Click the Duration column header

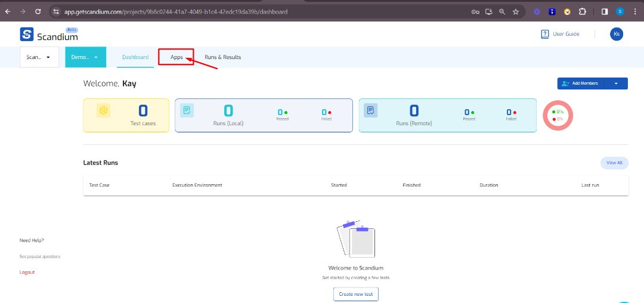[489, 185]
